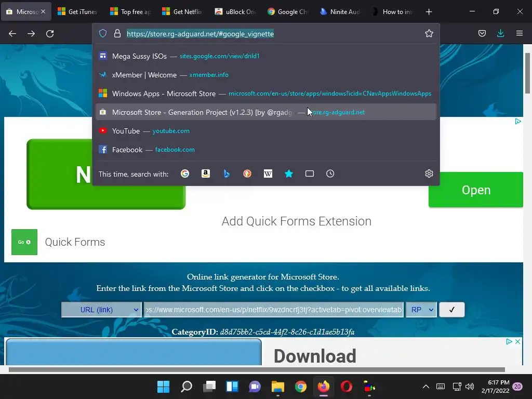Open the Firefox downloads arrow icon
532x399 pixels.
[500, 33]
